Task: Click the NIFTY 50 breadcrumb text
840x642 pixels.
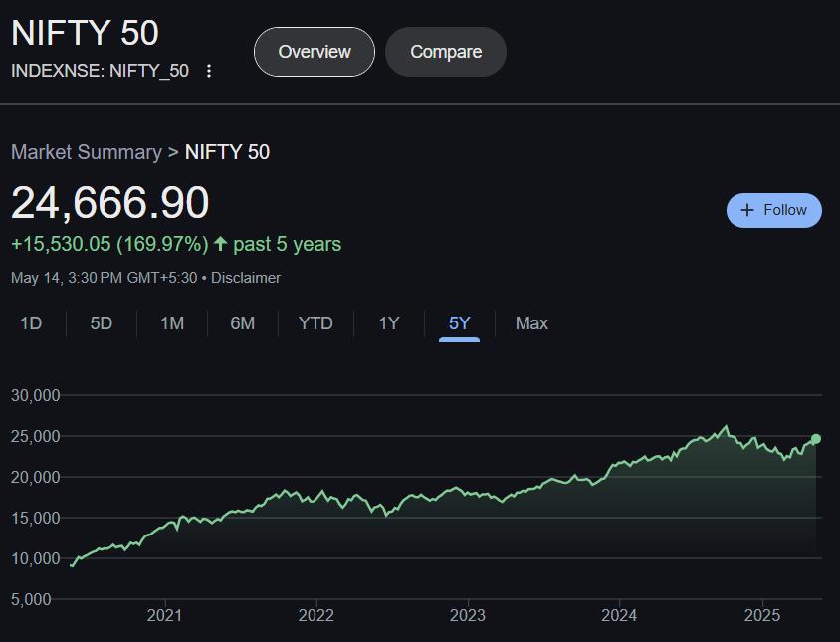Action: (x=227, y=152)
